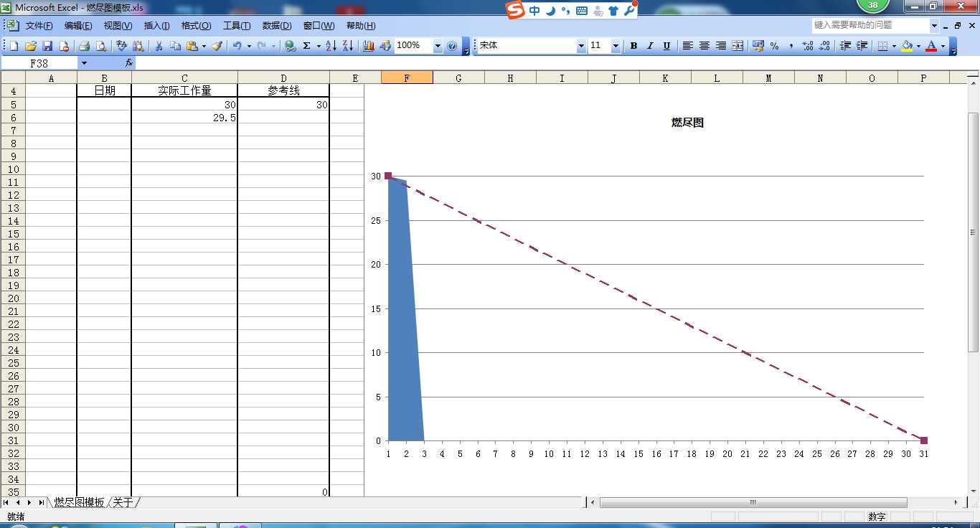Toggle underline formatting

click(666, 46)
